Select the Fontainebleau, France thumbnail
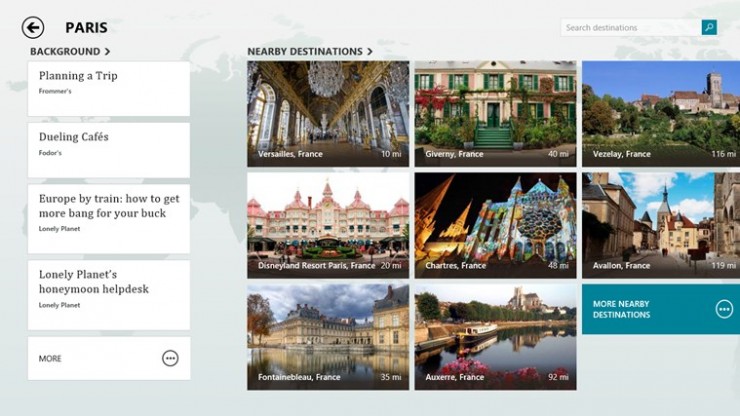This screenshot has height=416, width=740. click(x=328, y=337)
